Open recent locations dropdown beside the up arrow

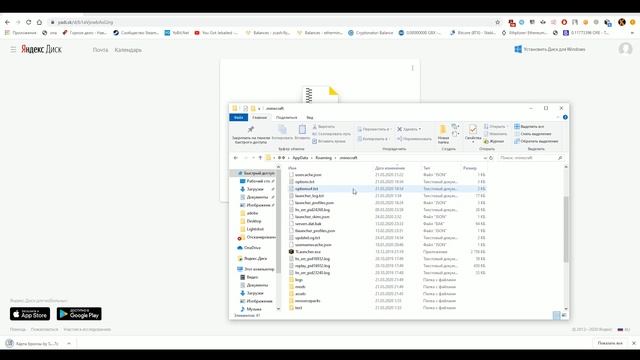point(253,158)
